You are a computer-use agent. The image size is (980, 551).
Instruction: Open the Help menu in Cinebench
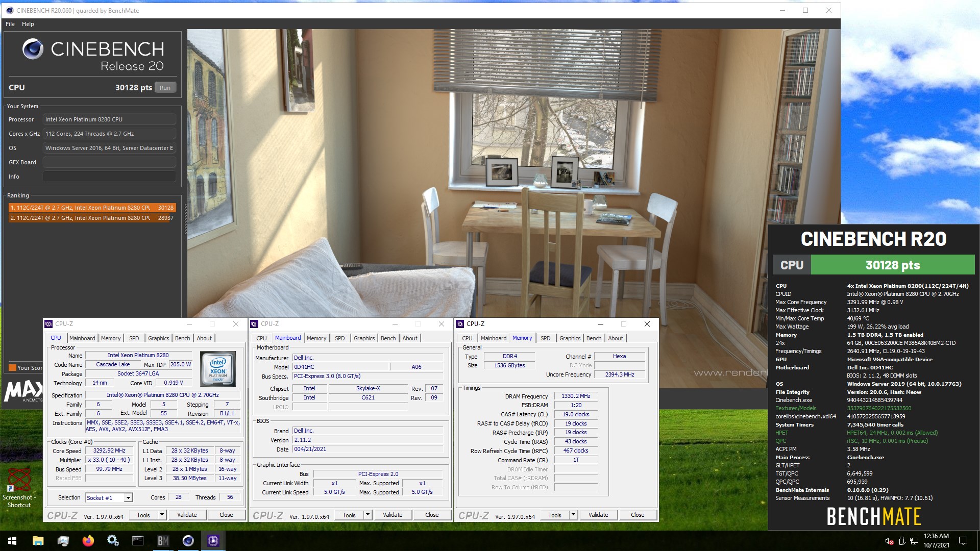click(x=28, y=24)
